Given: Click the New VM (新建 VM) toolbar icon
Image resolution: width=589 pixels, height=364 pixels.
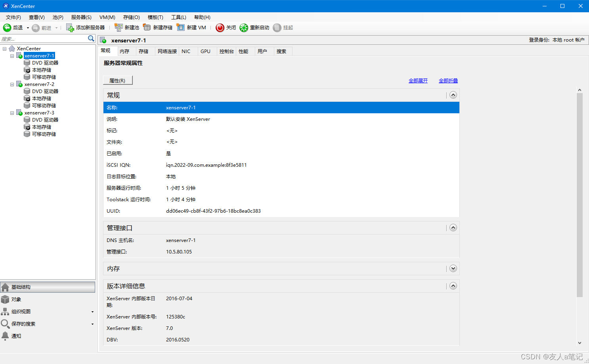Looking at the screenshot, I should click(x=181, y=27).
